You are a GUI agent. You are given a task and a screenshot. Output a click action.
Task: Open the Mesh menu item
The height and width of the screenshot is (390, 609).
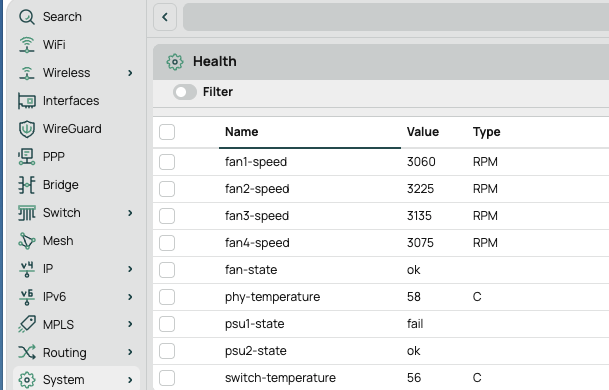pos(58,241)
